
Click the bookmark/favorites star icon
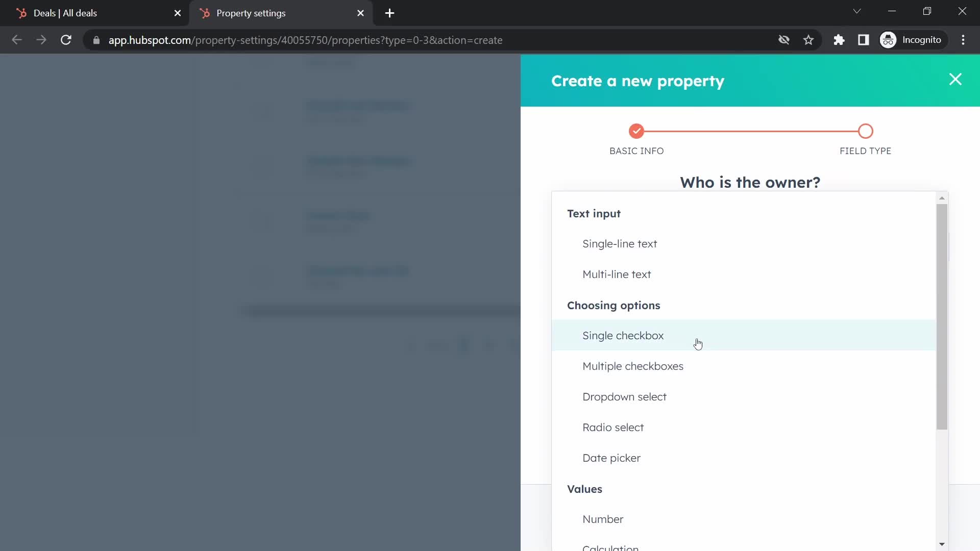[x=808, y=40]
